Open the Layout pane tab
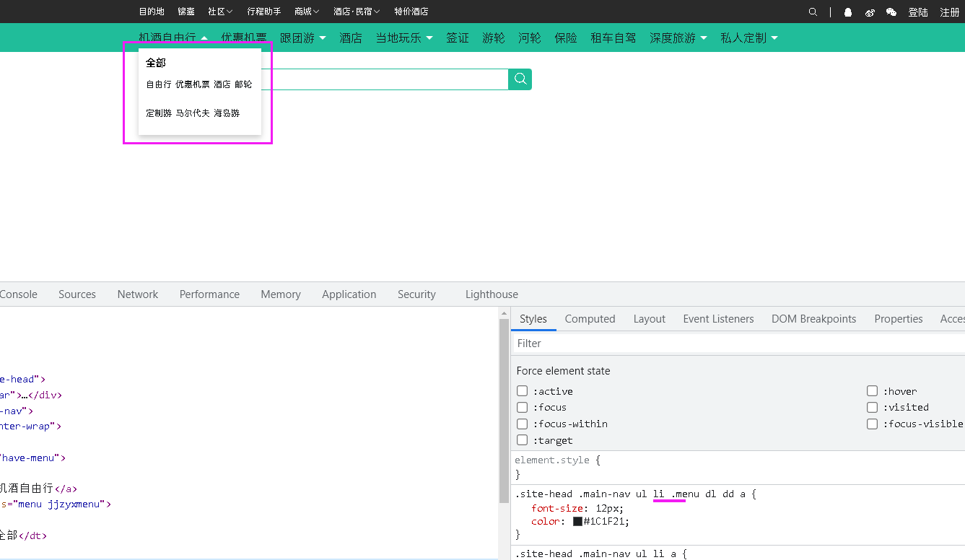Viewport: 965px width, 560px height. coord(650,319)
